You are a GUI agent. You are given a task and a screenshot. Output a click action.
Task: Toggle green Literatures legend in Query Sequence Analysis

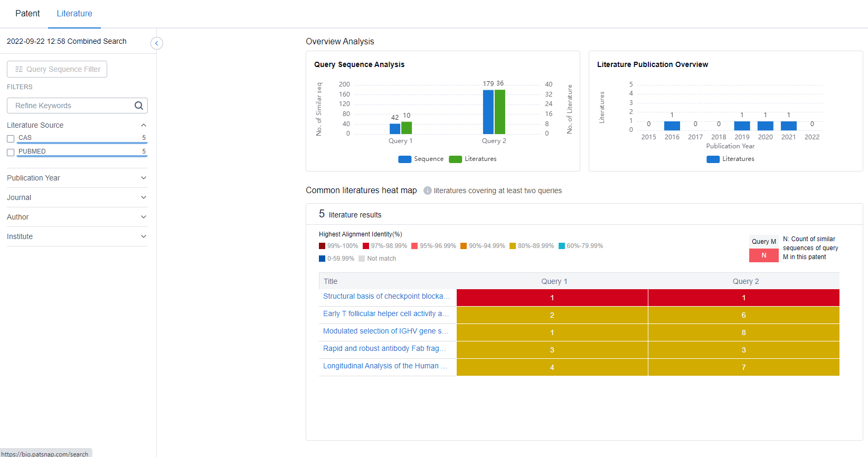pyautogui.click(x=455, y=159)
